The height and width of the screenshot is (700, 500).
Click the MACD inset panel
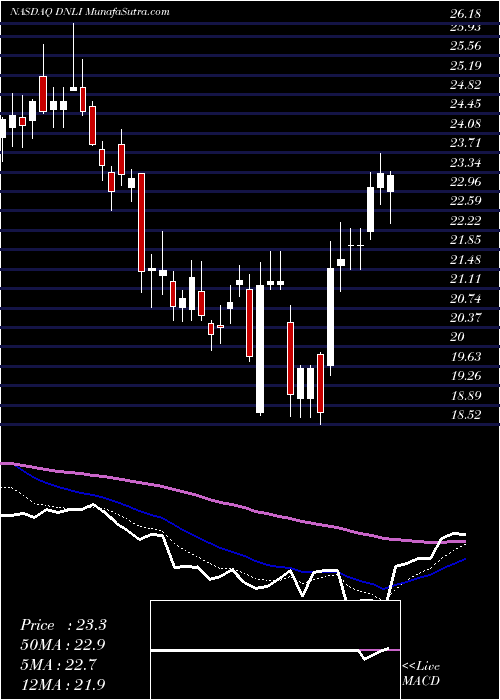pyautogui.click(x=276, y=650)
